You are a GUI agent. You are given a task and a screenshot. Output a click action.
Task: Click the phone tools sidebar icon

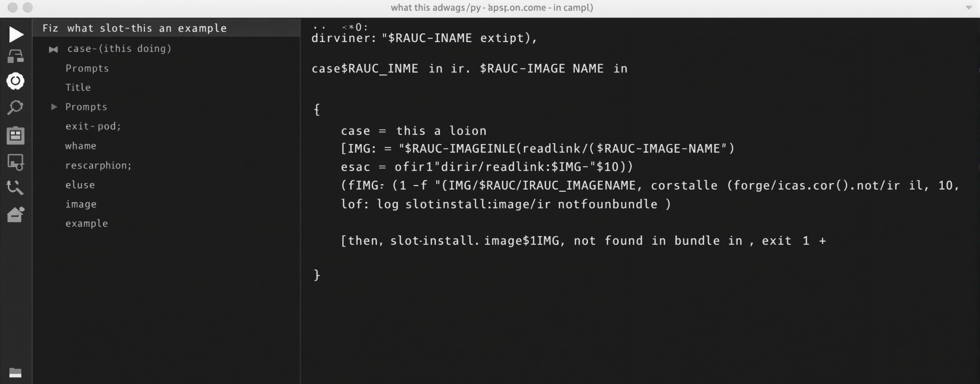coord(15,187)
